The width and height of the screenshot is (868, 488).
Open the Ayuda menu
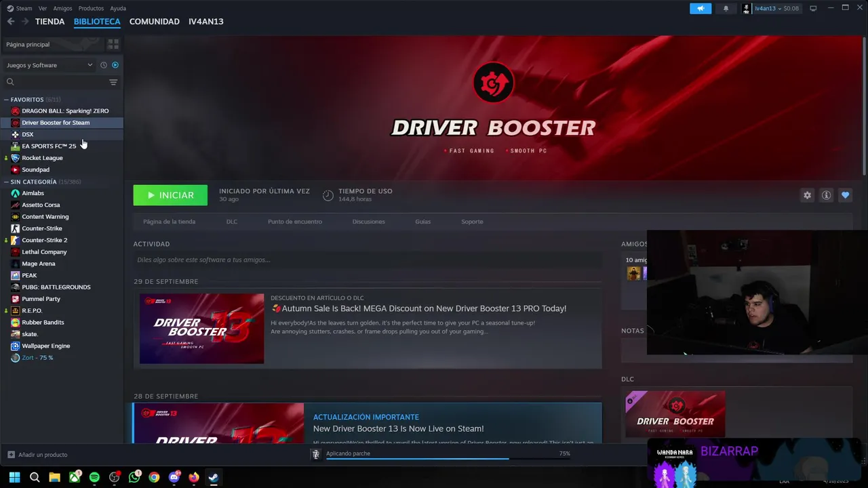click(x=118, y=8)
